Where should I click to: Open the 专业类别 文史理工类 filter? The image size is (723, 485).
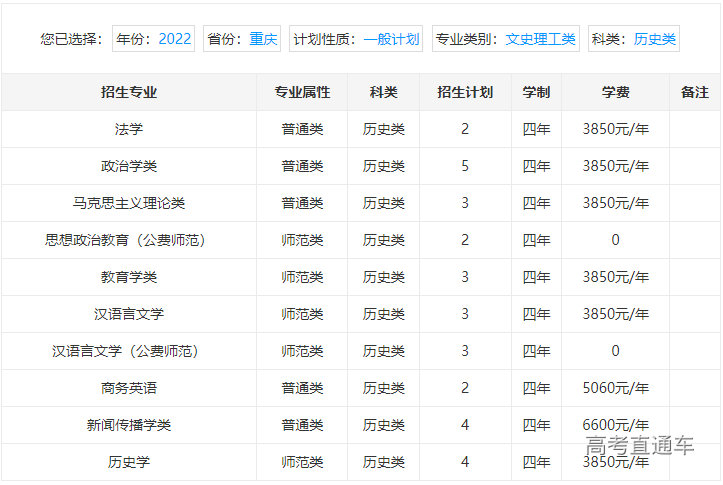[x=506, y=39]
